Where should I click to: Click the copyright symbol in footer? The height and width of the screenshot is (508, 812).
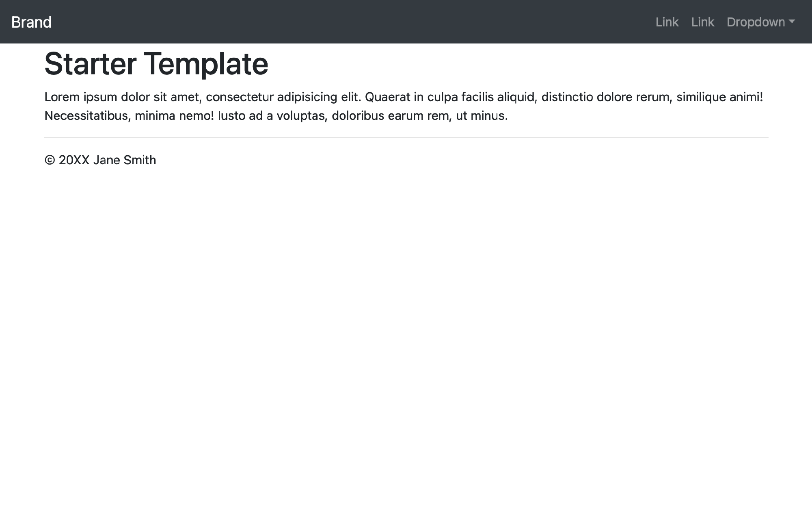50,160
